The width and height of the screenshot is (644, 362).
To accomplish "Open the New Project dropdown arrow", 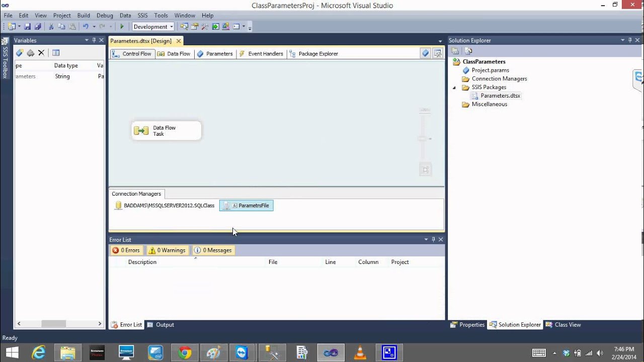I will pos(19,27).
